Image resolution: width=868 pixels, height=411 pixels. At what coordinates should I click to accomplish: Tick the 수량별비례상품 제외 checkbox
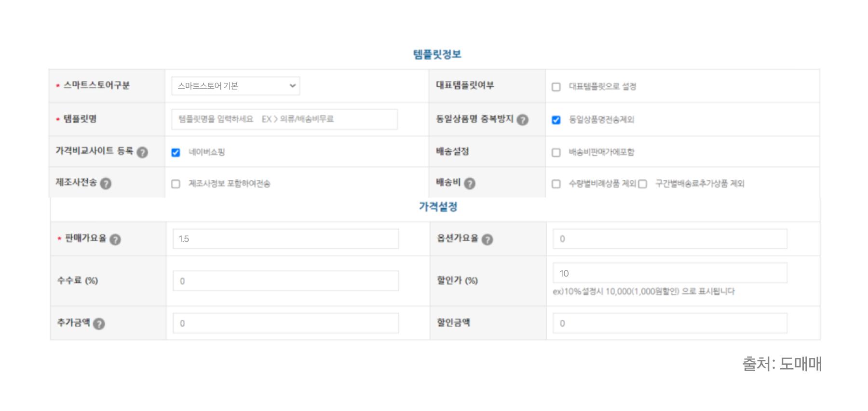tap(556, 184)
